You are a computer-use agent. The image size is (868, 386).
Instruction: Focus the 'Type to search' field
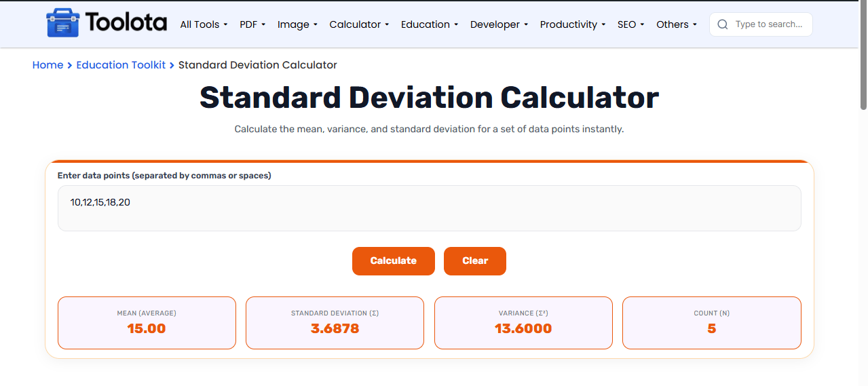(761, 24)
